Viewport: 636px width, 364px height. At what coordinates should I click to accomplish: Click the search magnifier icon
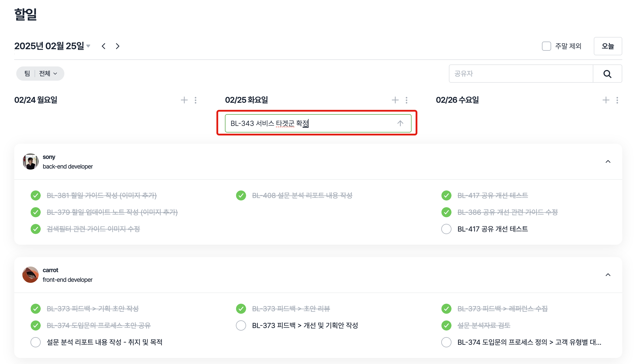(607, 74)
